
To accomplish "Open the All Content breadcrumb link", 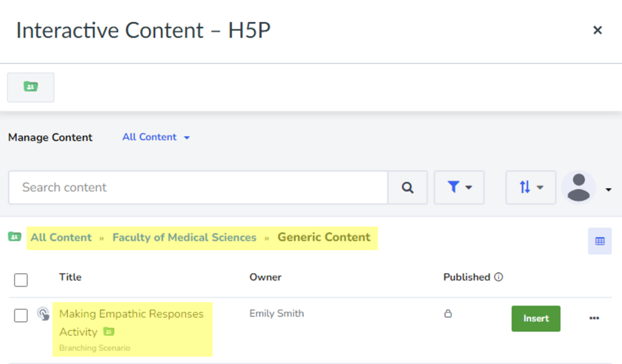I will 61,237.
